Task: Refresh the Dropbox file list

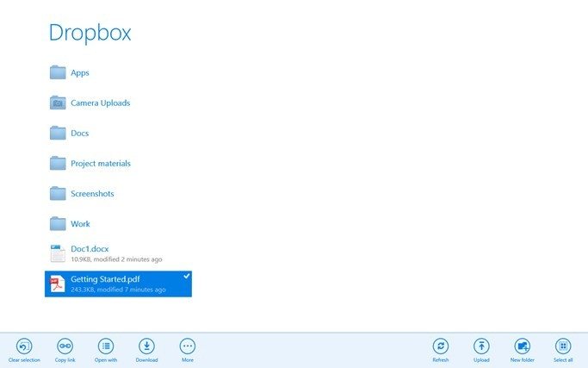Action: tap(441, 346)
